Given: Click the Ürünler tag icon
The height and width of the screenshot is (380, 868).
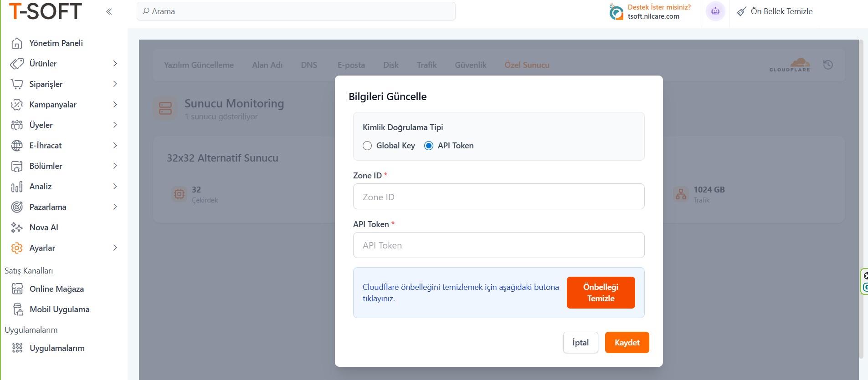Looking at the screenshot, I should (x=17, y=64).
